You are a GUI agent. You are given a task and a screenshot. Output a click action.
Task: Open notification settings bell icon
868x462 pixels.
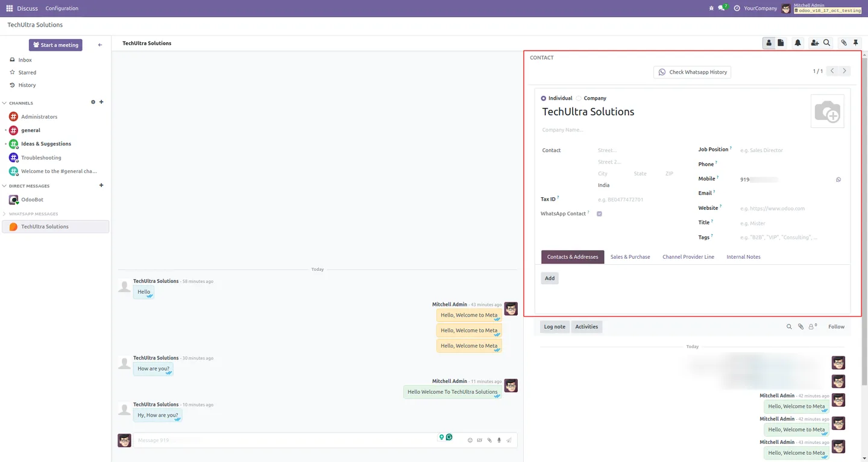[x=798, y=43]
